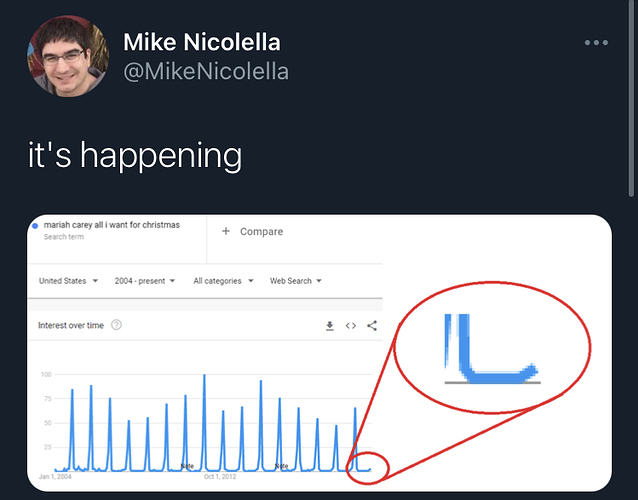The image size is (638, 500).
Task: Click the tallest peak on the trend line
Action: (204, 377)
